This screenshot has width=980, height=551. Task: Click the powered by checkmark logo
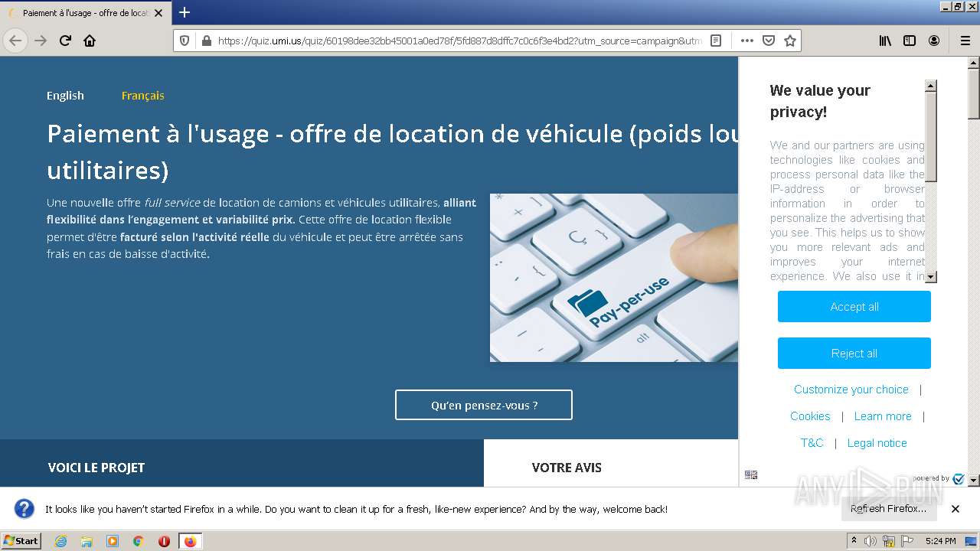coord(958,479)
